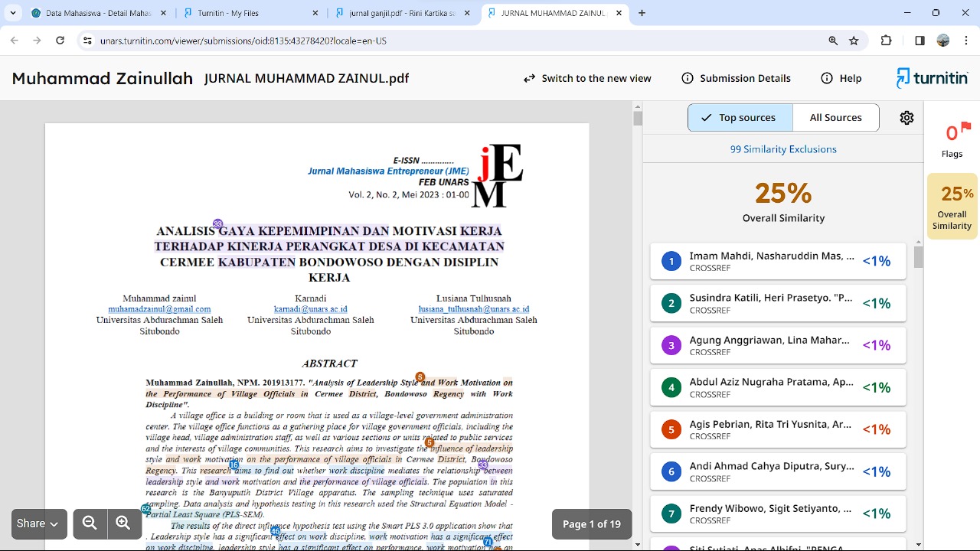Screen dimensions: 980x551
Task: Open the Help link
Action: (x=841, y=78)
